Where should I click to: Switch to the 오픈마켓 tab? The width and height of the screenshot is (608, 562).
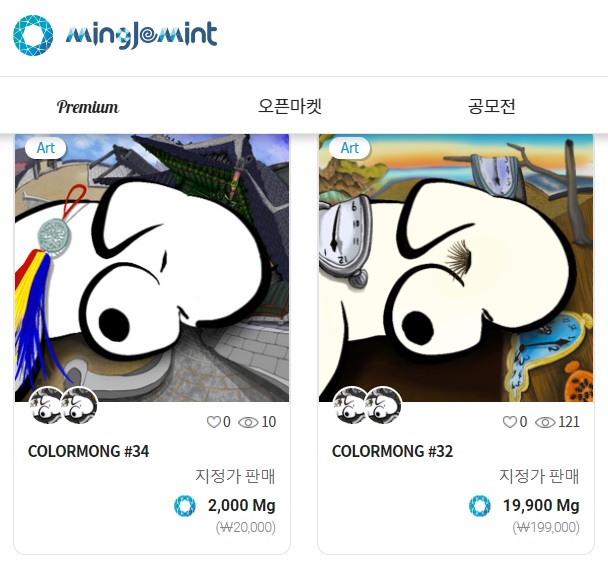[290, 106]
